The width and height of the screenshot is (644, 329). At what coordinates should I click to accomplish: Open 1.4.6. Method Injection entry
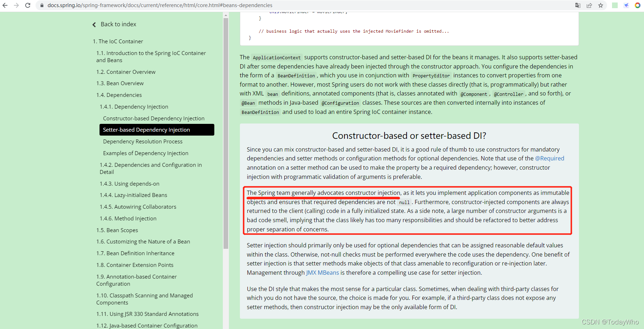[x=128, y=219]
